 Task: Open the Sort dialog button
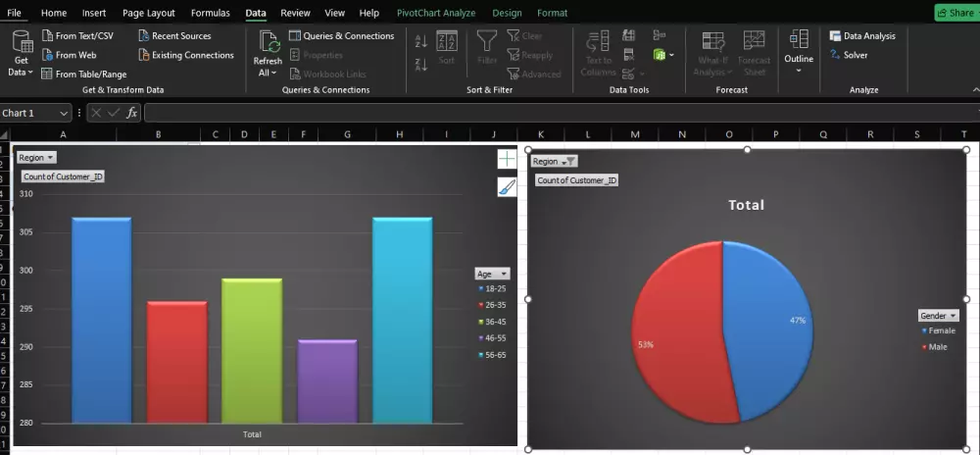coord(446,48)
